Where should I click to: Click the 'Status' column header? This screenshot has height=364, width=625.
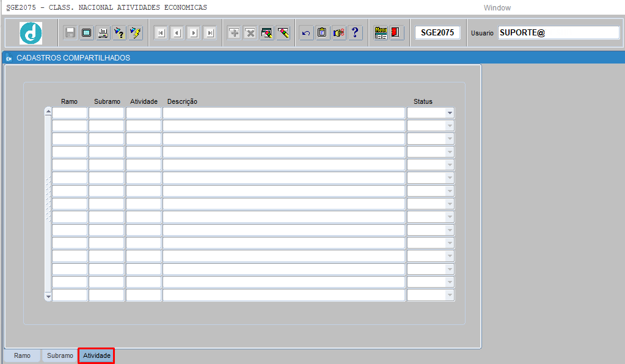tap(423, 101)
